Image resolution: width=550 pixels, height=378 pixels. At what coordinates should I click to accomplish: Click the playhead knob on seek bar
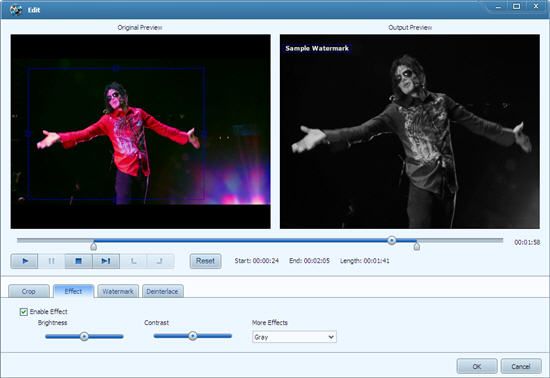click(392, 240)
